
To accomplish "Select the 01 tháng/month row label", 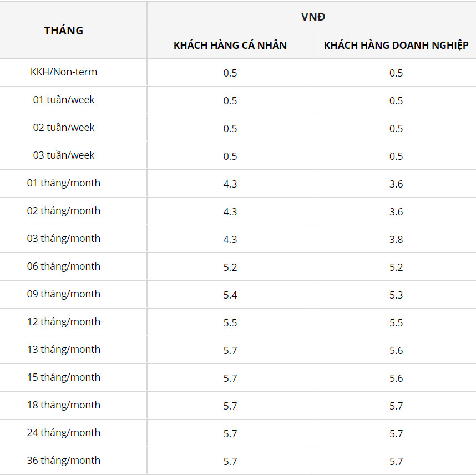I will point(64,183).
